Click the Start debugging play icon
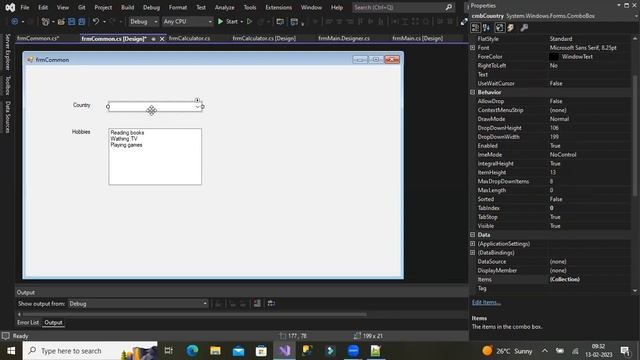Image resolution: width=640 pixels, height=360 pixels. (x=220, y=21)
